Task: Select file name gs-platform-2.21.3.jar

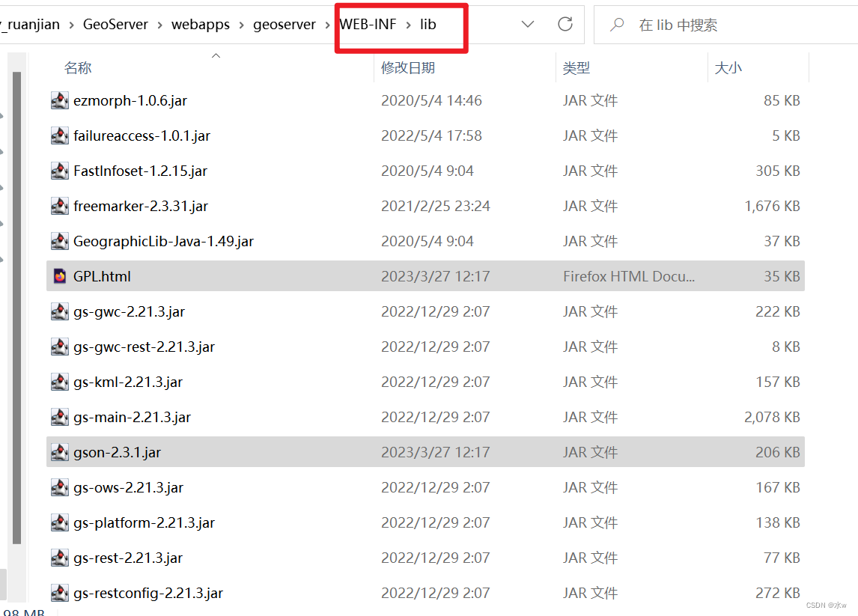Action: (144, 523)
